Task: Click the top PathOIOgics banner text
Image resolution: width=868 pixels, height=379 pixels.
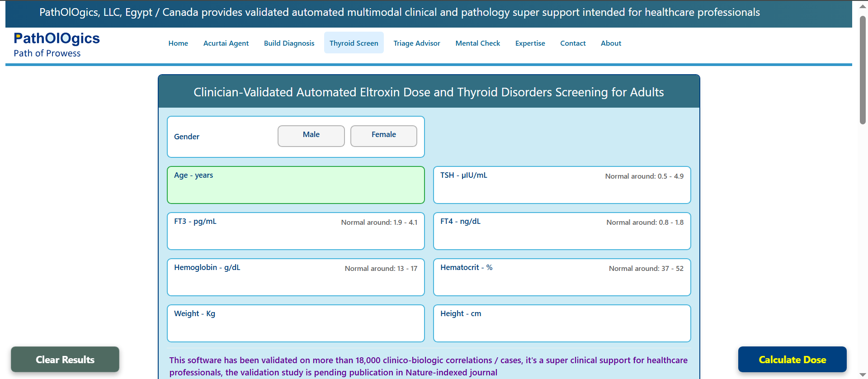Action: (400, 13)
